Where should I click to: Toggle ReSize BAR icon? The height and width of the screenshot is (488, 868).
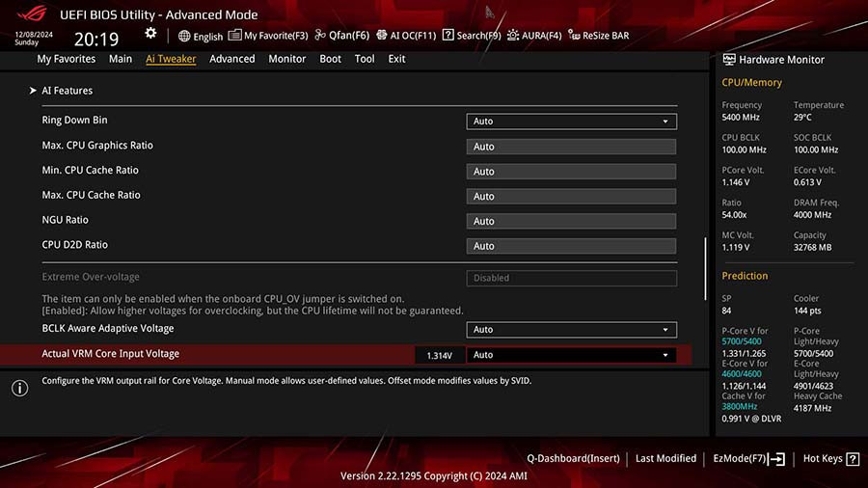(574, 36)
